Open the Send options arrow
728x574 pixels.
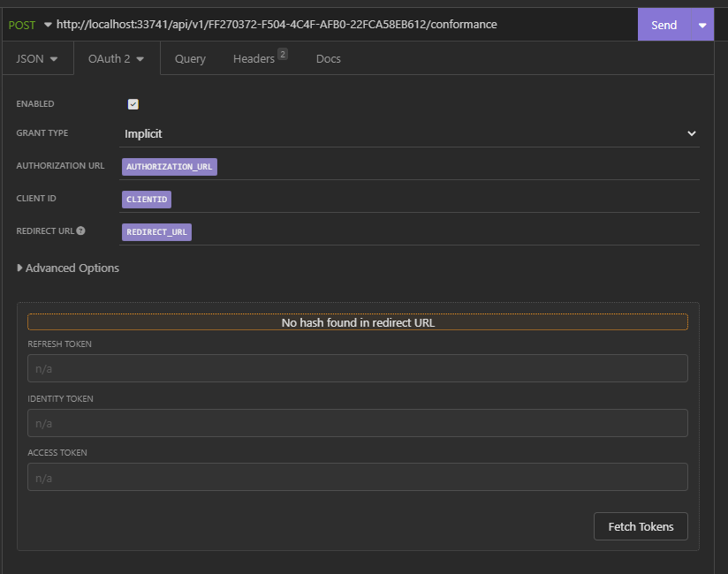701,25
